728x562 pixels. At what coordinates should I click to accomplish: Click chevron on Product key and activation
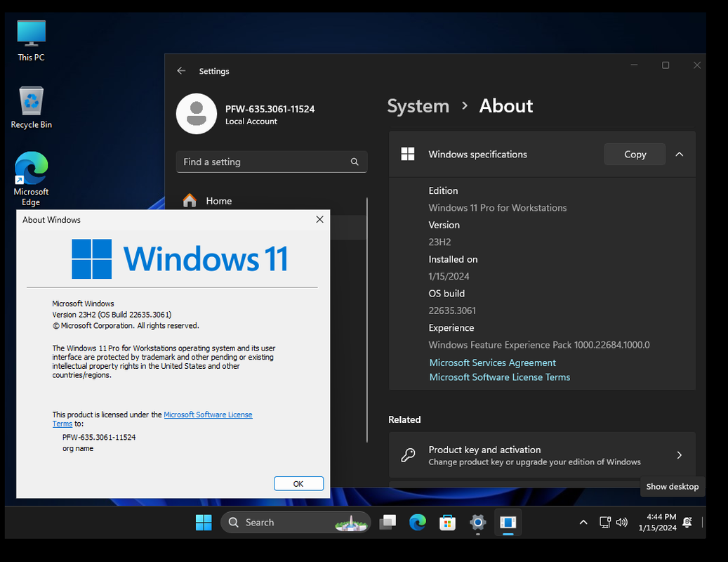pos(679,455)
